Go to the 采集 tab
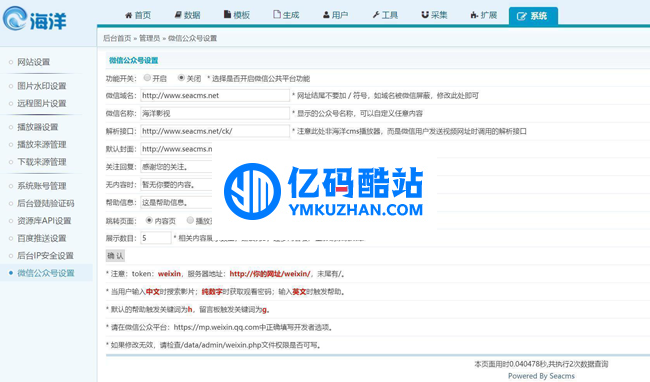Viewport: 650px width, 382px height. point(434,15)
